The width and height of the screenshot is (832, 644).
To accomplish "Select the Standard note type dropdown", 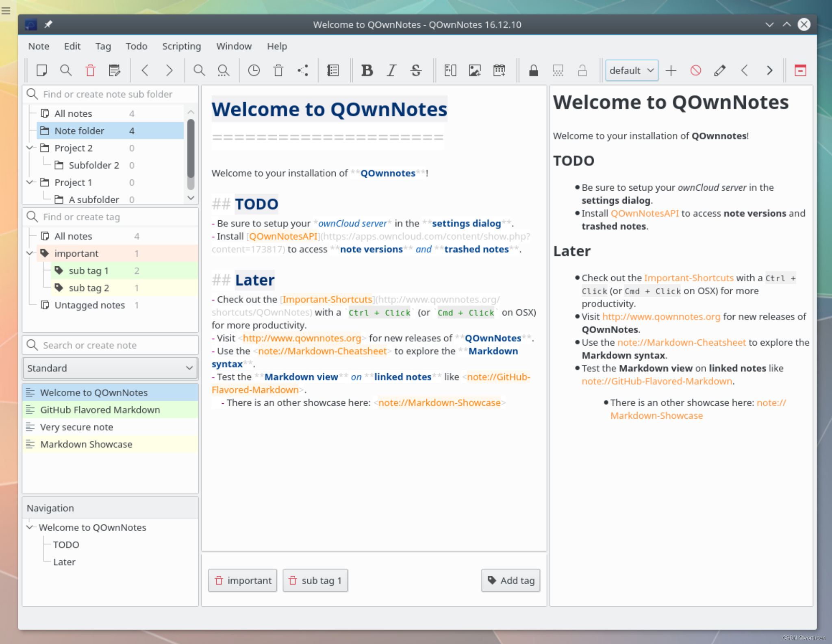I will [x=109, y=367].
